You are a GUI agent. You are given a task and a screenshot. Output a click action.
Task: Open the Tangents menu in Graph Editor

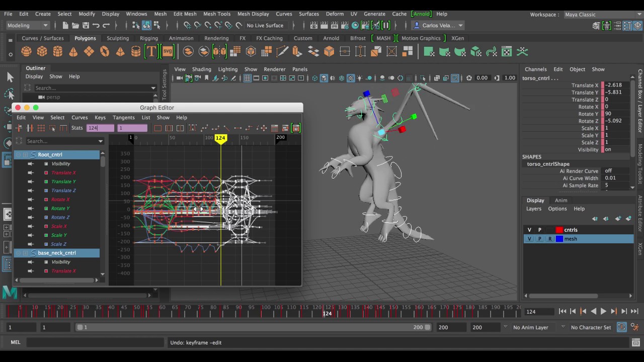click(123, 118)
